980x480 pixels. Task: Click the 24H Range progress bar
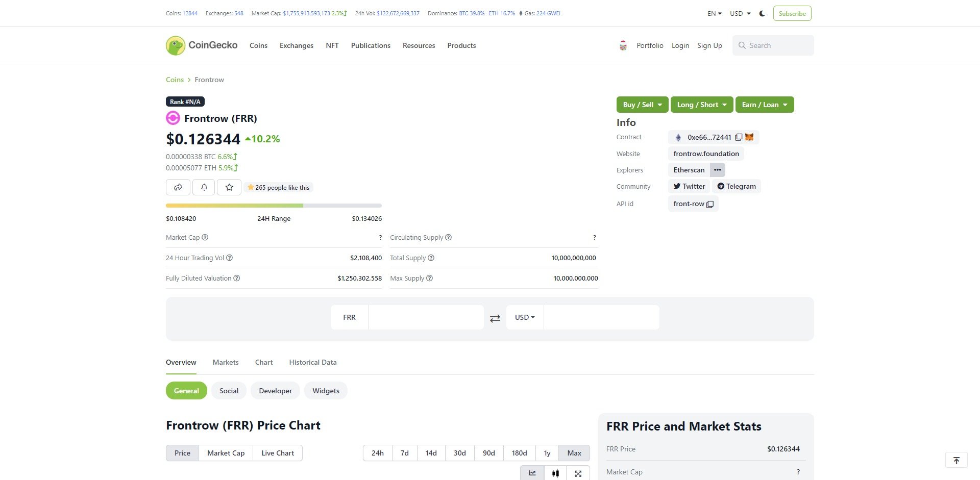pos(274,206)
